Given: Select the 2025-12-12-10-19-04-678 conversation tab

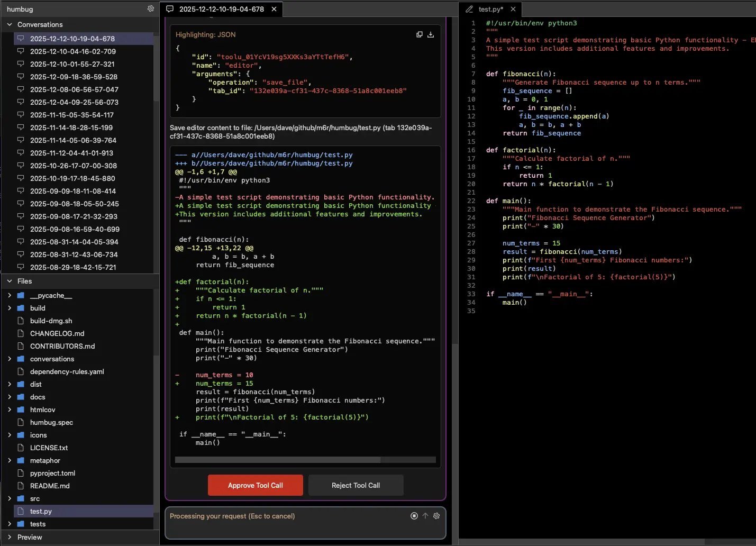Looking at the screenshot, I should pos(221,9).
